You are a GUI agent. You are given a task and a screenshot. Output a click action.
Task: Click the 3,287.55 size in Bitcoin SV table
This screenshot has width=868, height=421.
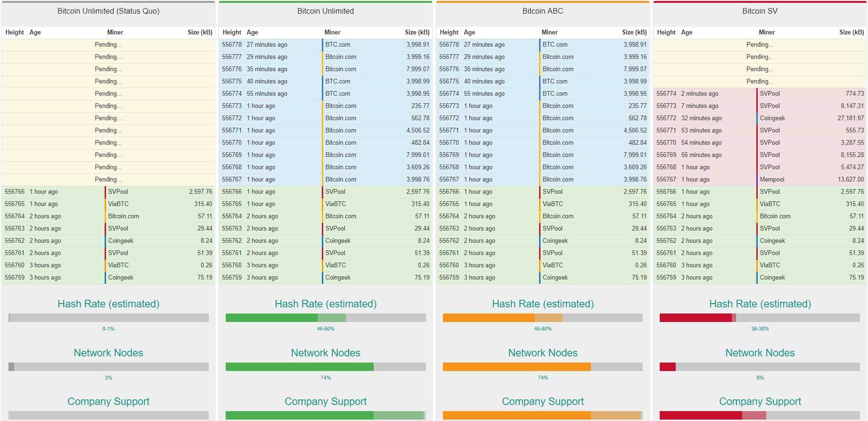coord(852,142)
